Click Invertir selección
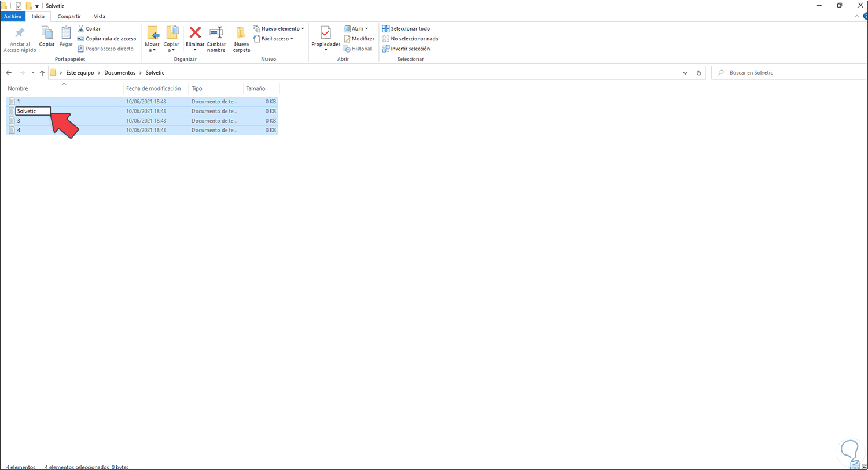 pyautogui.click(x=406, y=49)
